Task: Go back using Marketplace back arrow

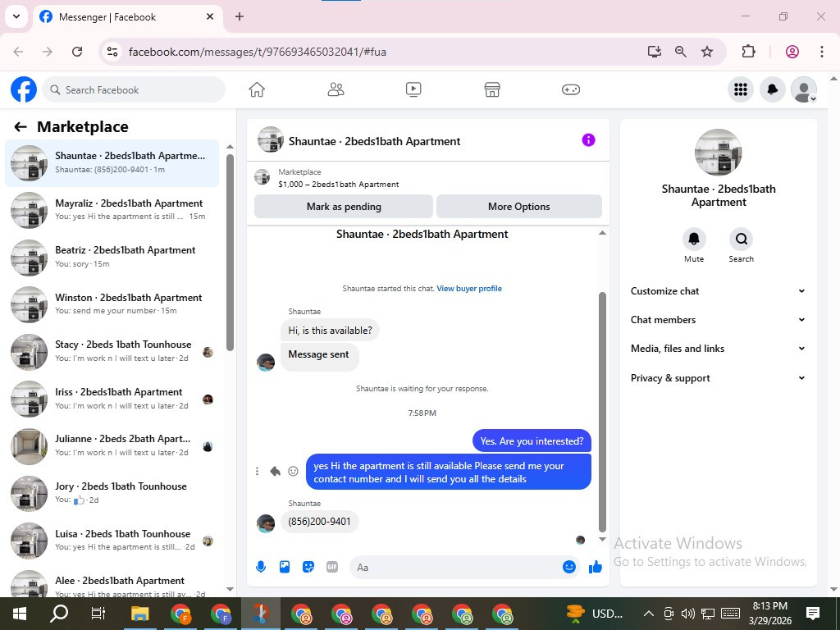Action: [21, 127]
